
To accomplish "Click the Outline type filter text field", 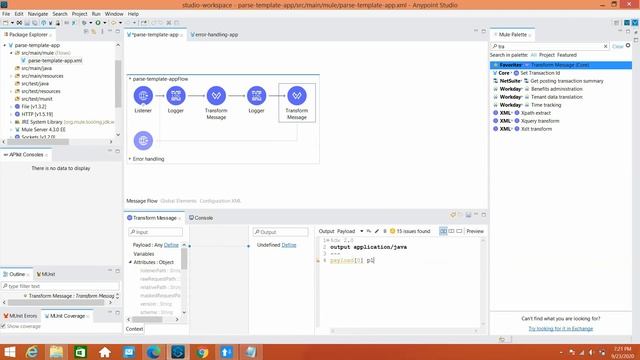I will point(60,286).
